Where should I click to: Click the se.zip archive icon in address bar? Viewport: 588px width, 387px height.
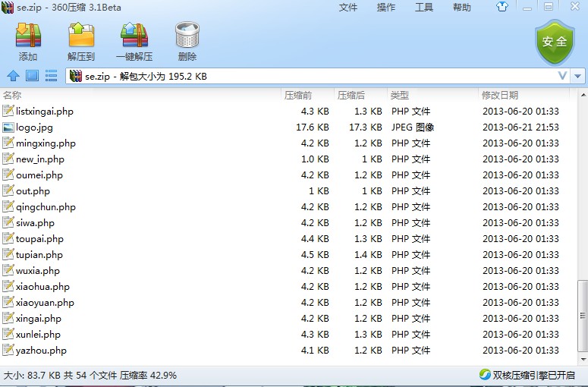75,76
